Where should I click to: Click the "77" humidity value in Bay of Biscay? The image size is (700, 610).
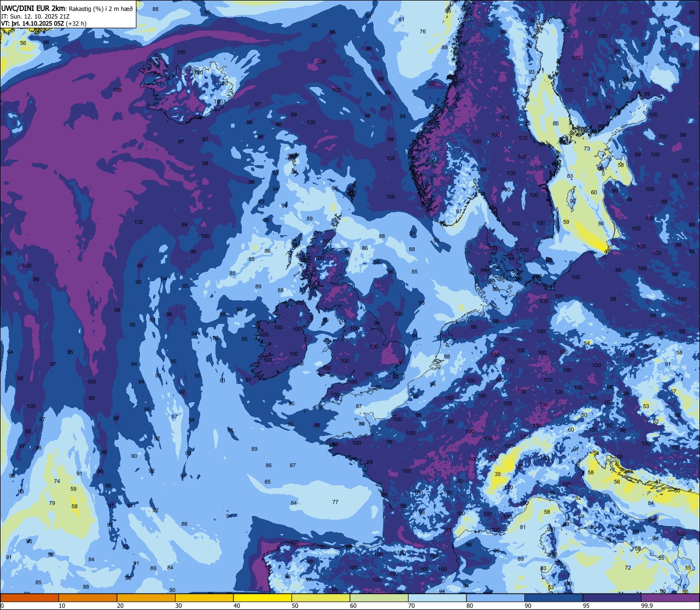coord(335,502)
